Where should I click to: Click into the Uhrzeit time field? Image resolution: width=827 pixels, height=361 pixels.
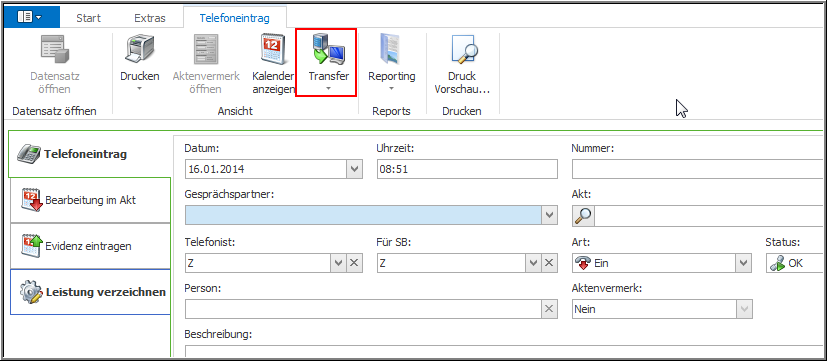click(x=467, y=170)
